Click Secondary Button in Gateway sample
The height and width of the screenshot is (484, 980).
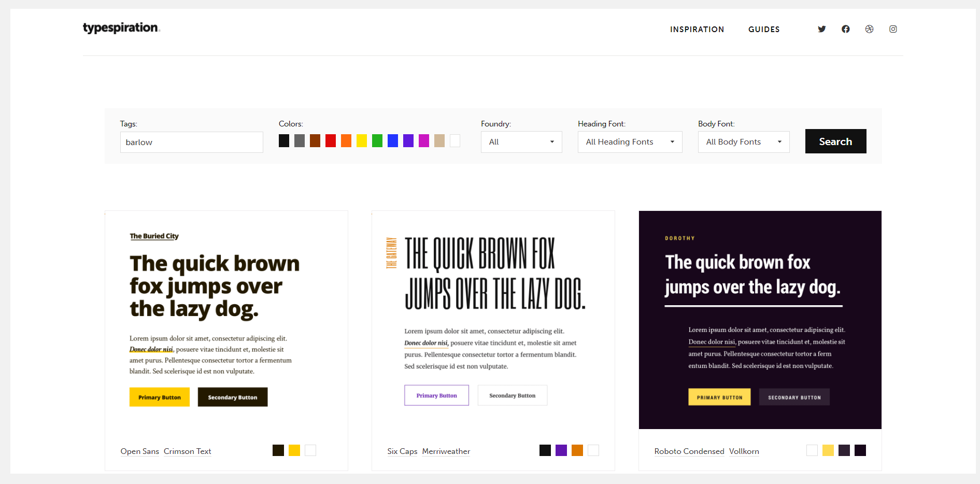pyautogui.click(x=513, y=395)
